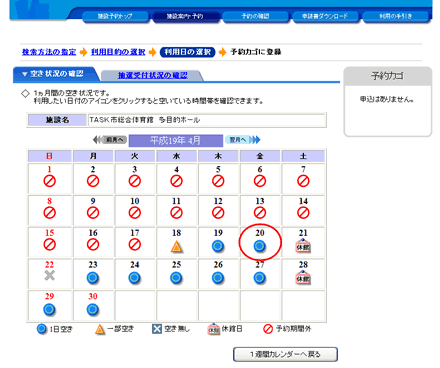Viewport: 440px width, 368px height.
Task: Open the 施設案内・予約 navigation tab
Action: pyautogui.click(x=185, y=16)
